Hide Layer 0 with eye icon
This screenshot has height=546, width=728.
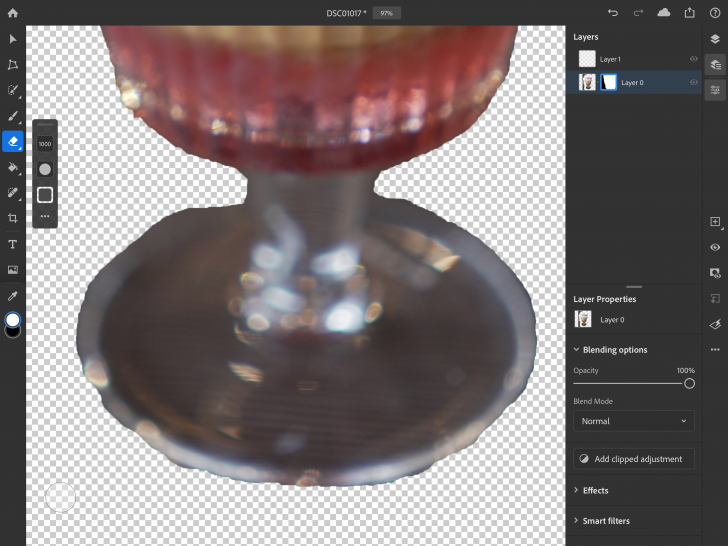point(694,82)
